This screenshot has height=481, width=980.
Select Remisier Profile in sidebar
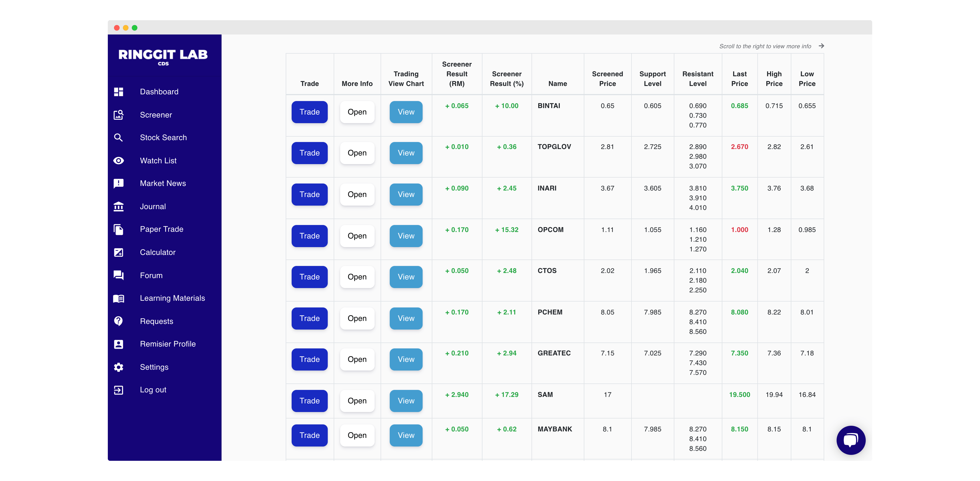[167, 344]
